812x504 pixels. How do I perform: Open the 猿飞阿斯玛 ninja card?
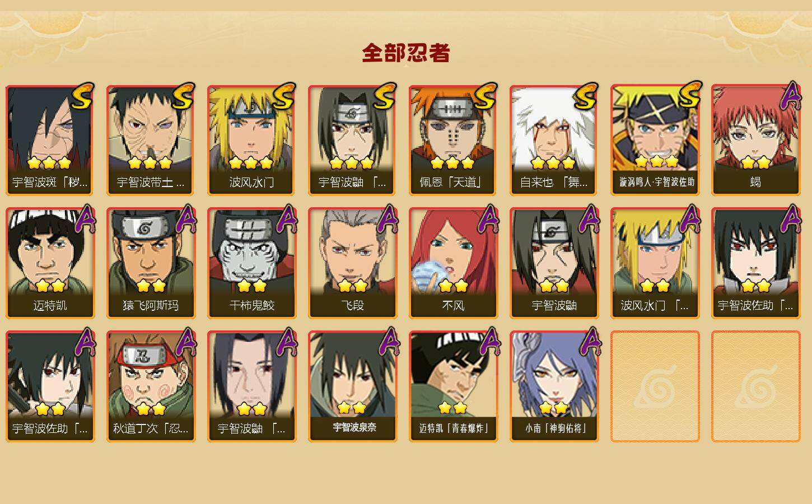point(151,263)
